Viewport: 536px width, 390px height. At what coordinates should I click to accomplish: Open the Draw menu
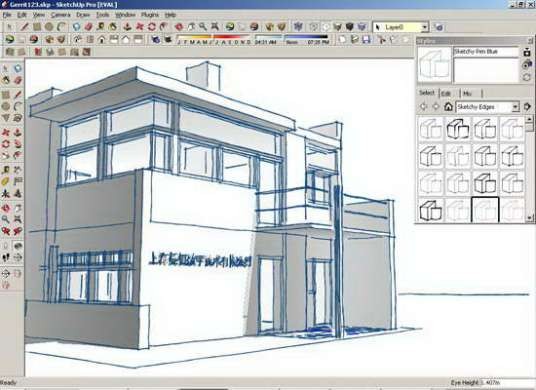click(x=83, y=15)
